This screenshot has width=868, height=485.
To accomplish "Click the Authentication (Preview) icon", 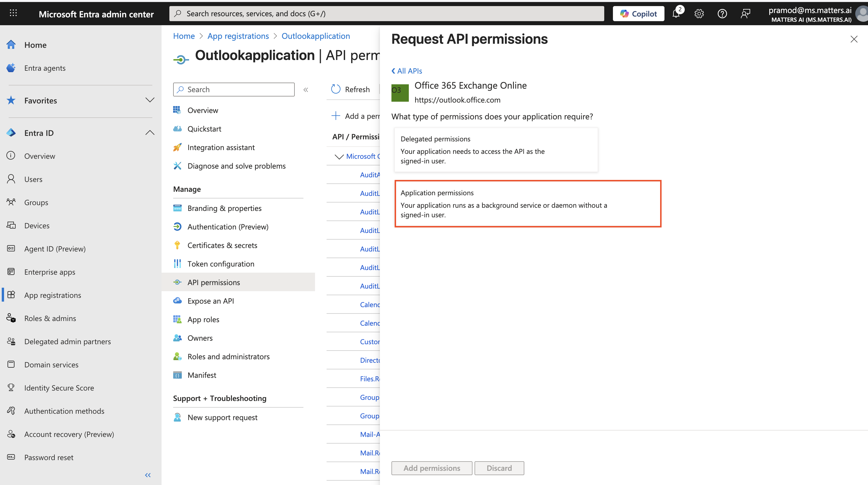I will [177, 227].
